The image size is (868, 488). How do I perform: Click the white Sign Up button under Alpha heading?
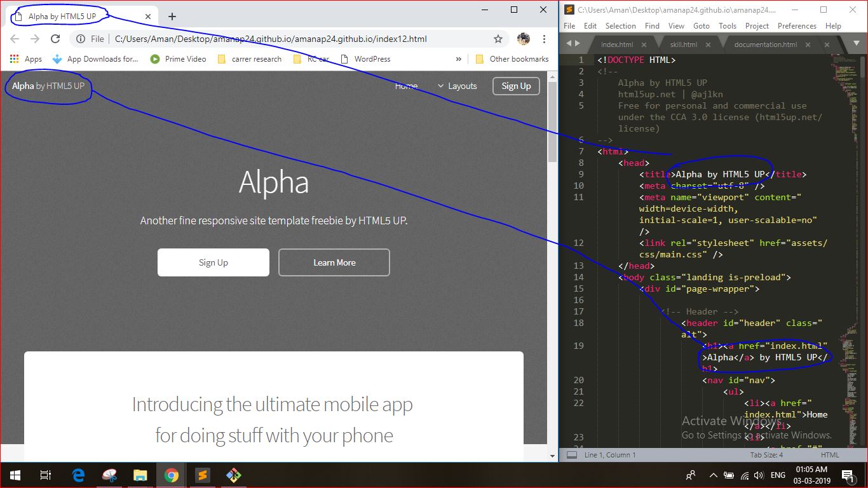click(x=214, y=262)
